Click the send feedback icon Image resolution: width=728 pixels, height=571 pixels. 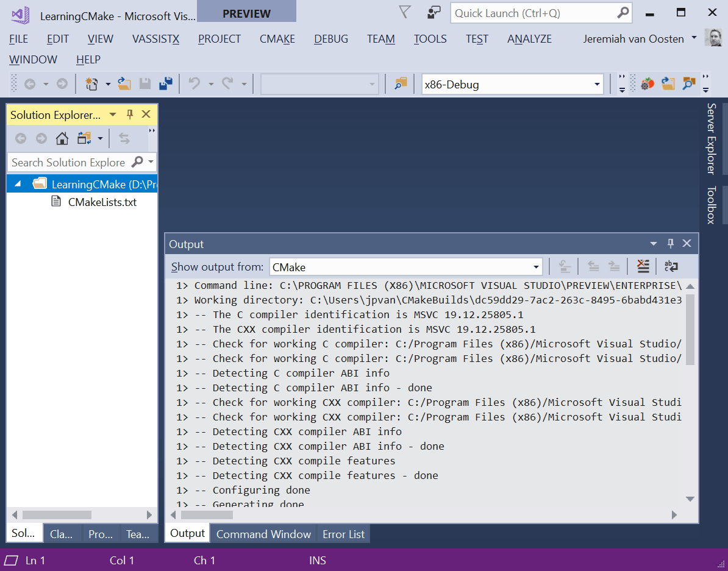tap(434, 13)
